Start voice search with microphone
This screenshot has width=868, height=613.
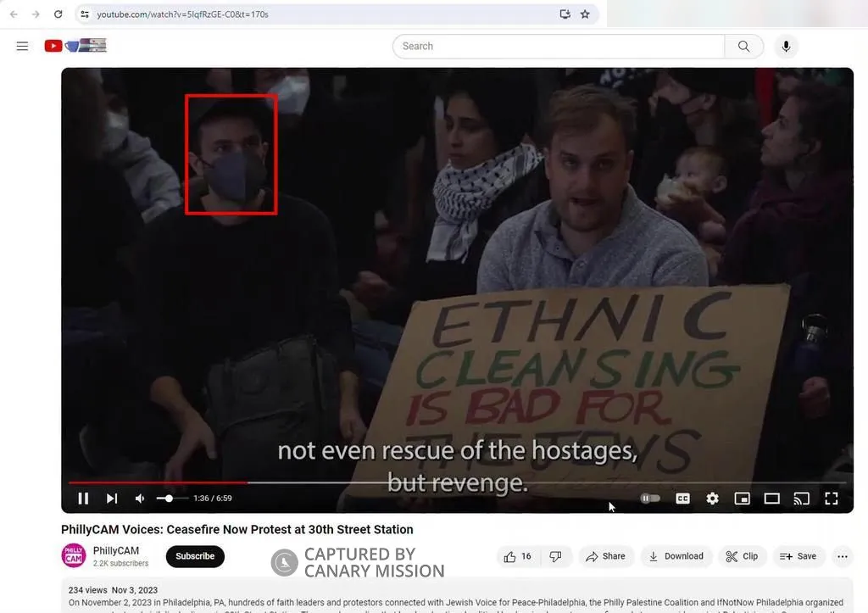(786, 47)
